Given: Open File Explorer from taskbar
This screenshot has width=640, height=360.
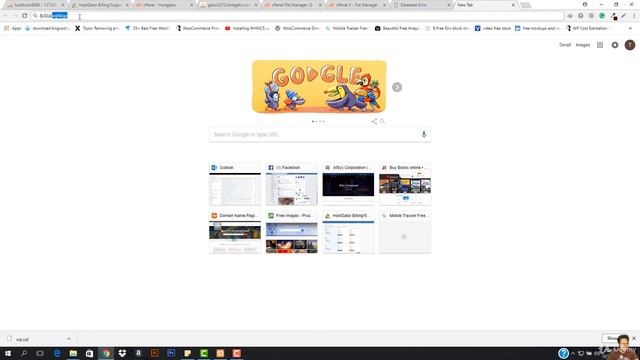Looking at the screenshot, I should [x=73, y=353].
